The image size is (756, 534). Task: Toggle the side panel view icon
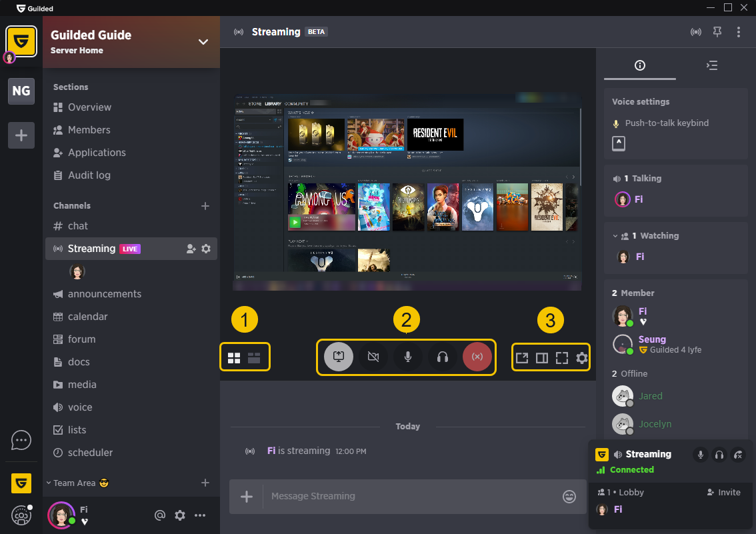coord(542,357)
